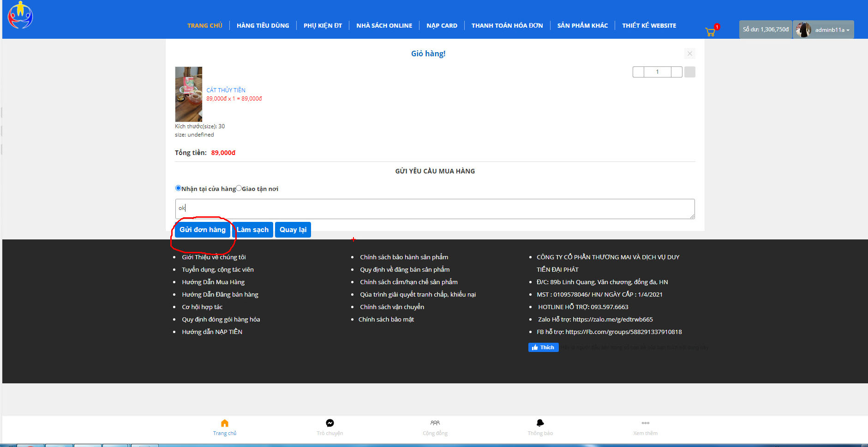The height and width of the screenshot is (447, 868).
Task: Open HÀNG TIÊU DÙNG menu item
Action: pos(263,26)
